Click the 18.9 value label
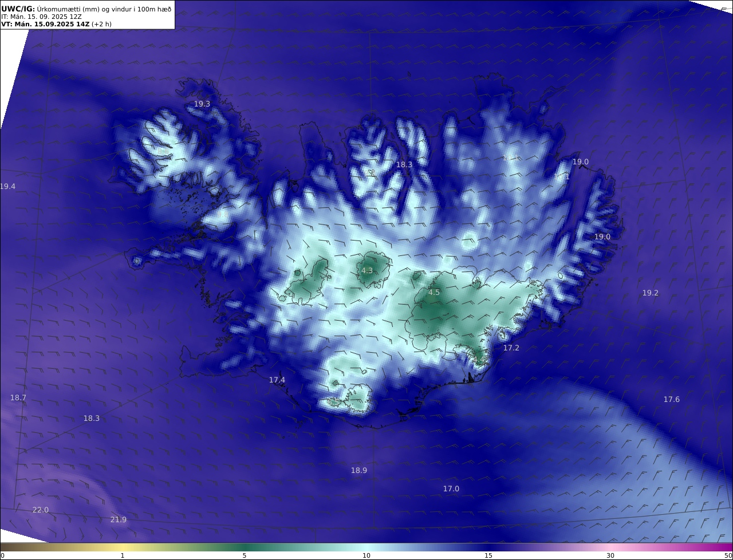The width and height of the screenshot is (733, 560). coord(358,470)
